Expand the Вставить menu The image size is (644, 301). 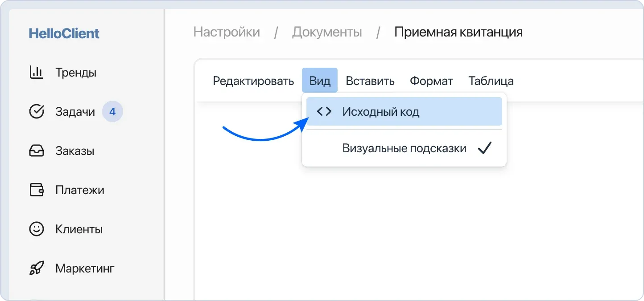click(x=370, y=81)
